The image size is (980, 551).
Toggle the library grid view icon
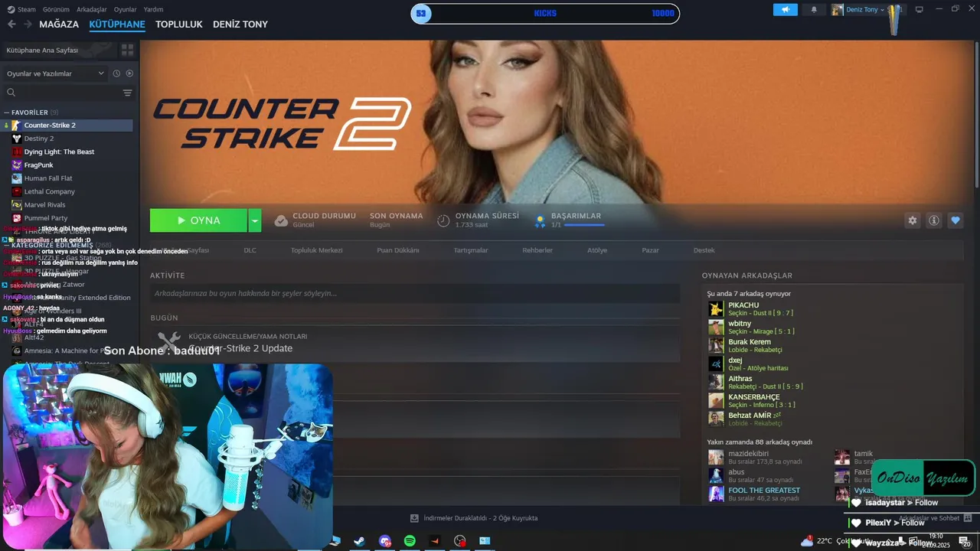pyautogui.click(x=127, y=50)
